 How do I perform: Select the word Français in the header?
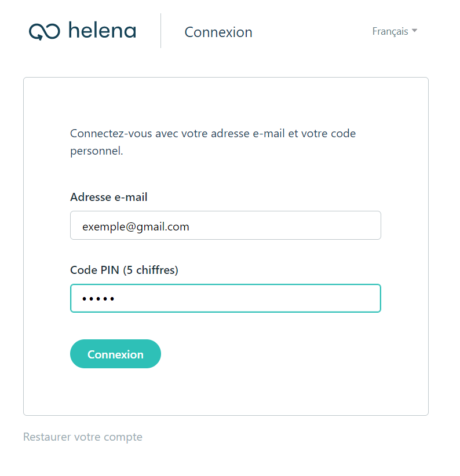tap(390, 31)
